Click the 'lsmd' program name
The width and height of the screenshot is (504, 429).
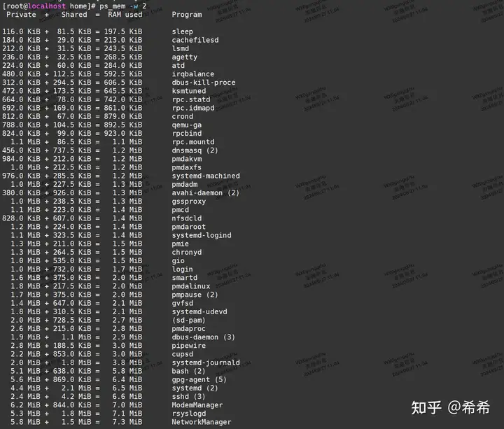[181, 48]
